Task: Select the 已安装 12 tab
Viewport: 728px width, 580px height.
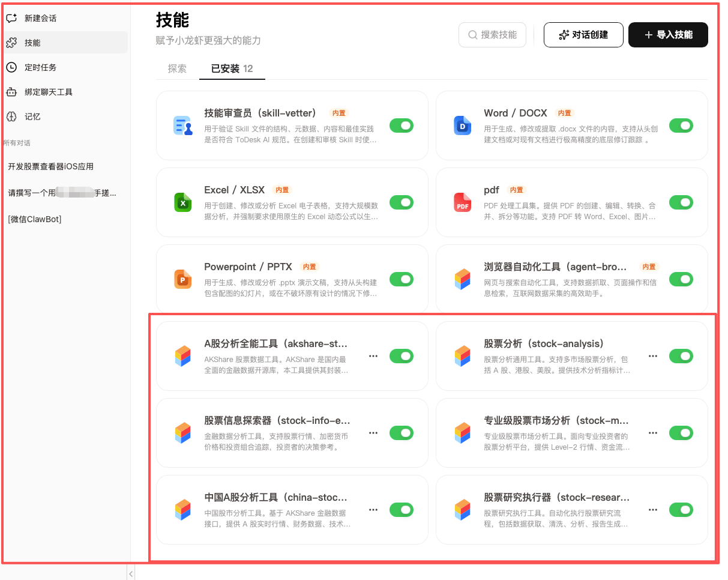Action: point(232,68)
